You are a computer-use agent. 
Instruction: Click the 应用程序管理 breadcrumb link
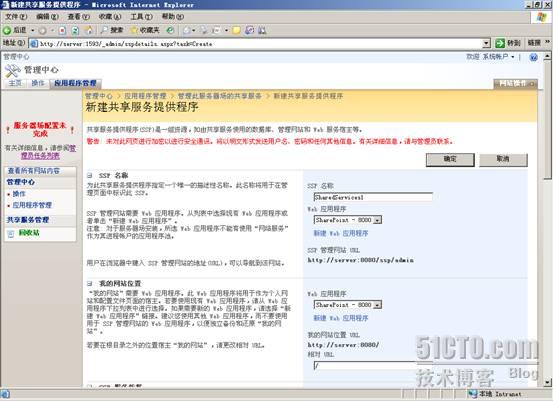145,96
